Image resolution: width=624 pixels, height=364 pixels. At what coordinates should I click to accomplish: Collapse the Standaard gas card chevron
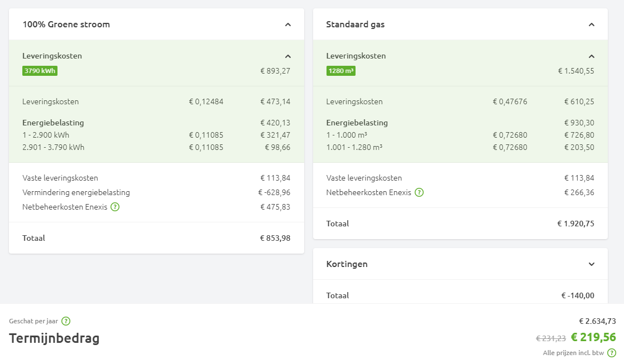coord(592,25)
